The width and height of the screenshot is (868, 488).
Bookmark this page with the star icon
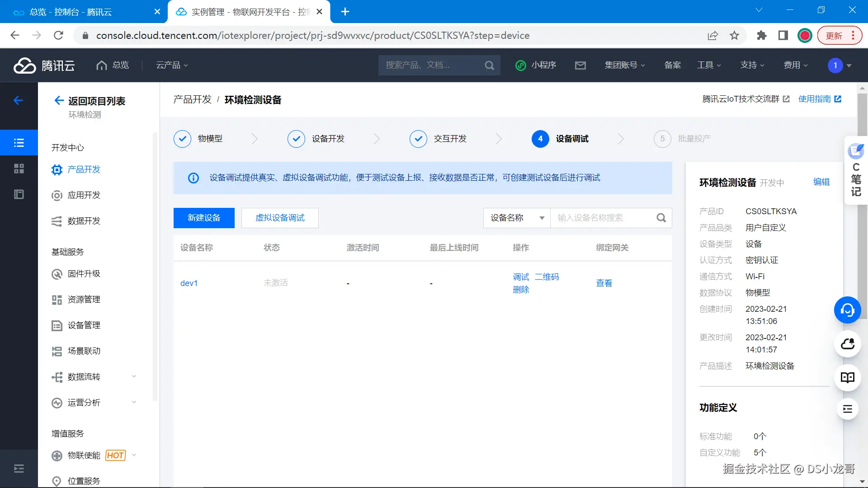(734, 35)
